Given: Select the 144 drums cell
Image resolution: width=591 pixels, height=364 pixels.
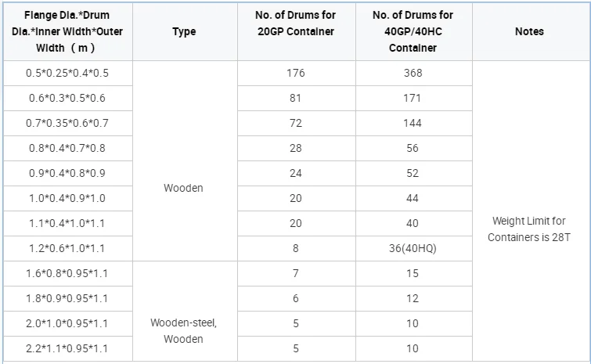Looking at the screenshot, I should pos(414,123).
